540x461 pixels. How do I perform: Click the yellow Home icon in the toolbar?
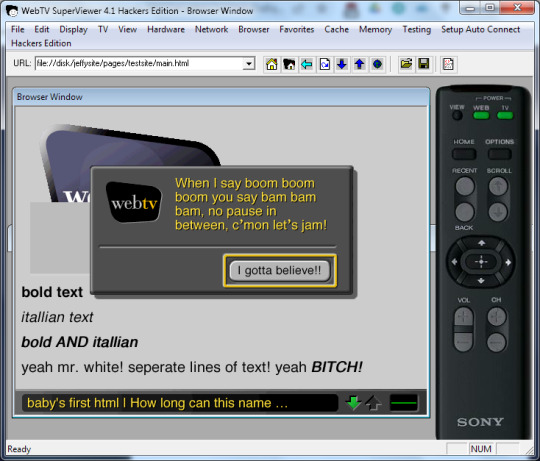272,64
